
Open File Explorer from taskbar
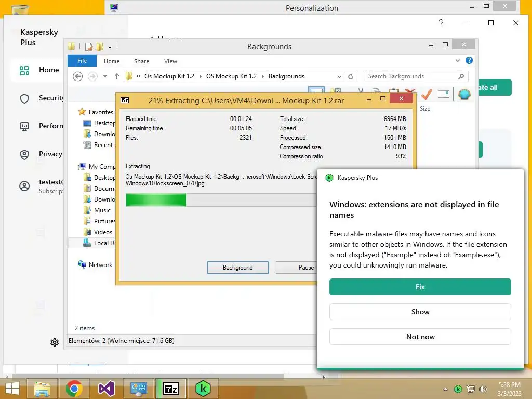point(43,389)
